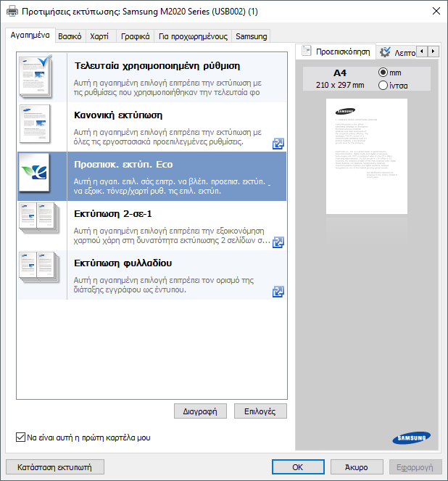Show the Προεπισκόπηση preview tab
Image resolution: width=448 pixels, height=481 pixels.
[336, 52]
